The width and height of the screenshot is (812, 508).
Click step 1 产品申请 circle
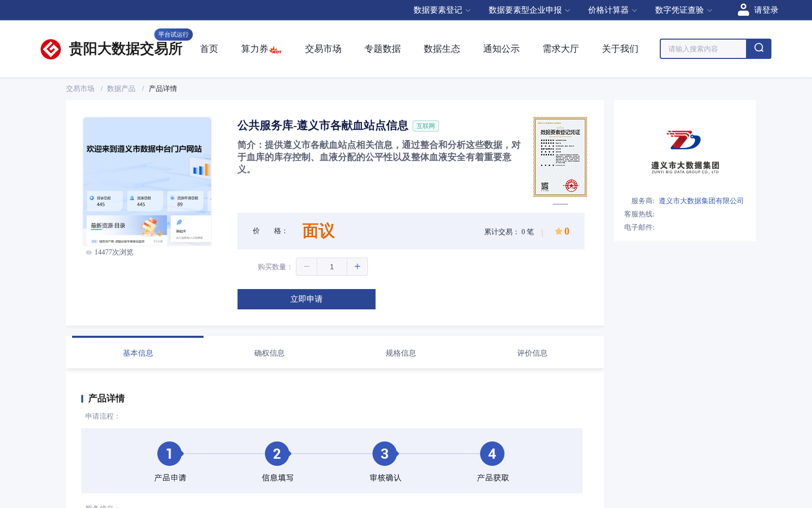tap(170, 454)
